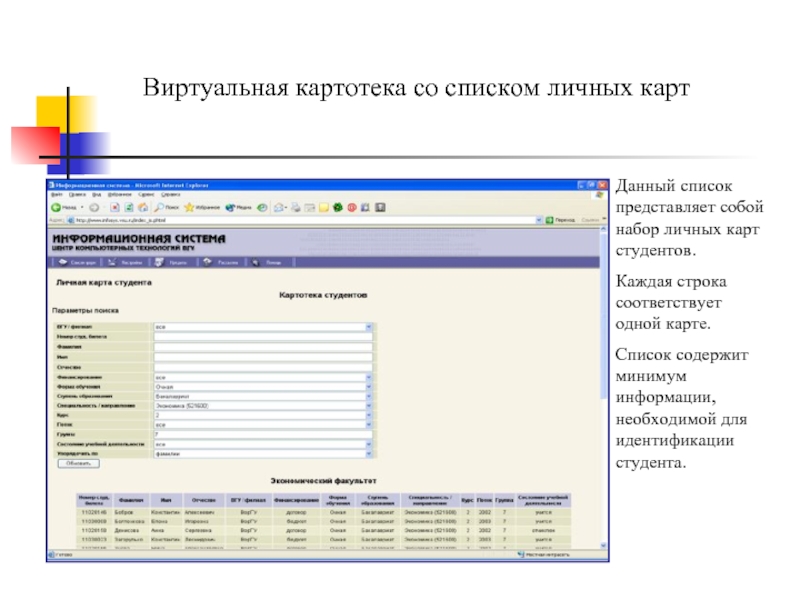Expand the Форма обучения dropdown
This screenshot has width=800, height=600.
coord(368,386)
